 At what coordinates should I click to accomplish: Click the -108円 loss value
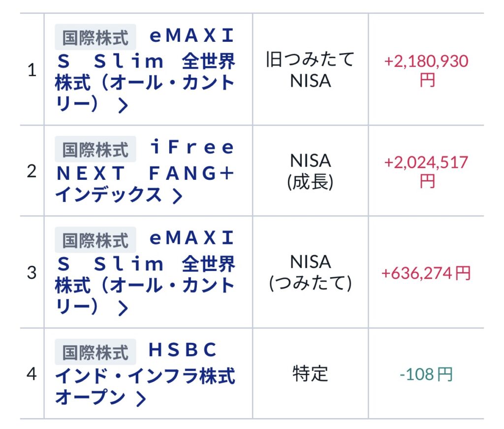pos(426,374)
